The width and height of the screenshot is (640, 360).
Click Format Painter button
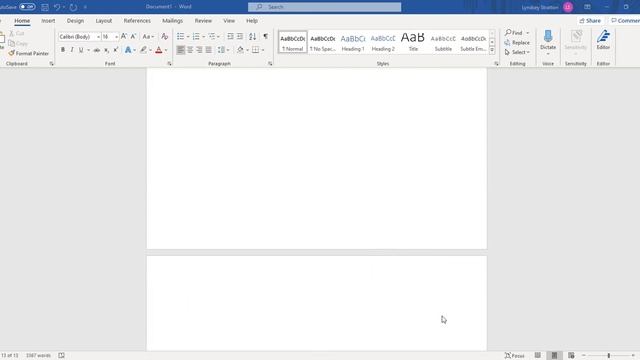(29, 53)
